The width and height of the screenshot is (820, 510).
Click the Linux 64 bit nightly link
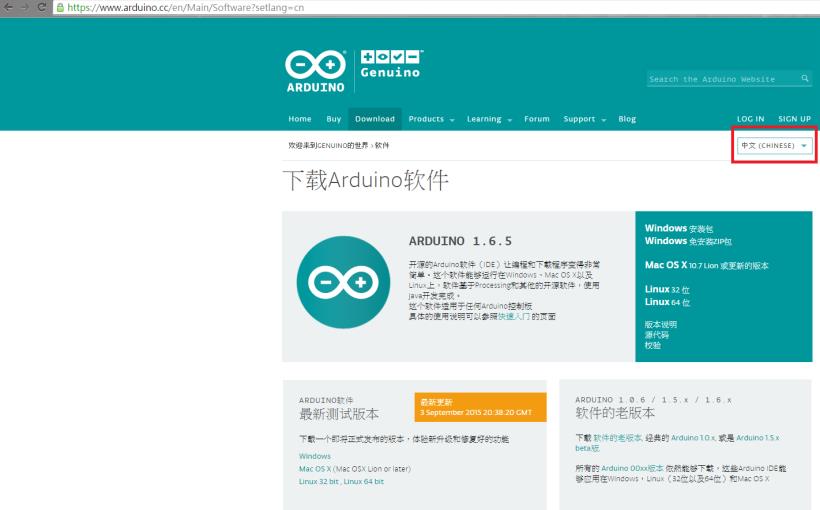(363, 481)
